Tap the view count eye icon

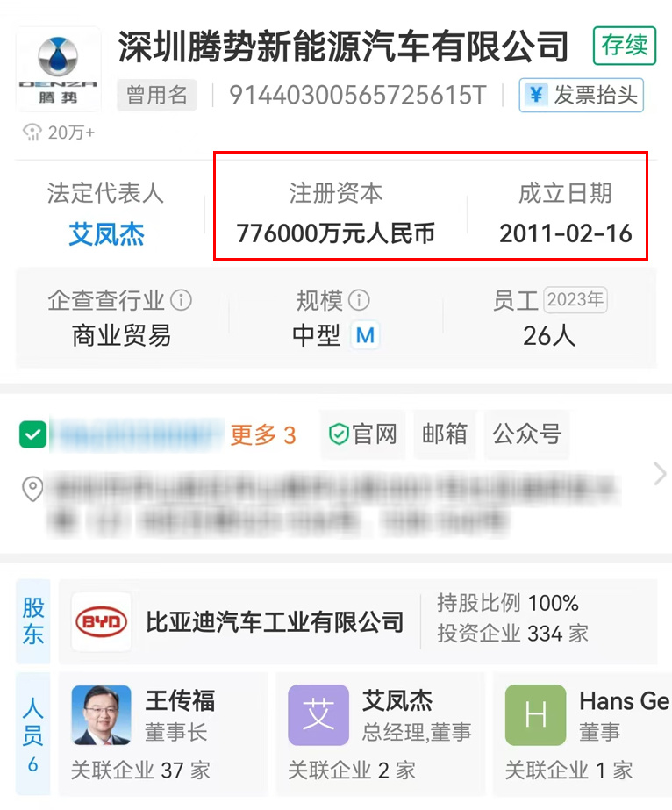coord(32,133)
